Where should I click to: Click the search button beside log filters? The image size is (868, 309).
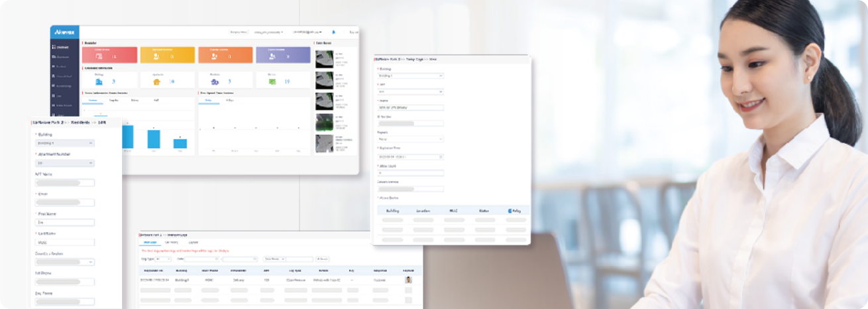323,259
